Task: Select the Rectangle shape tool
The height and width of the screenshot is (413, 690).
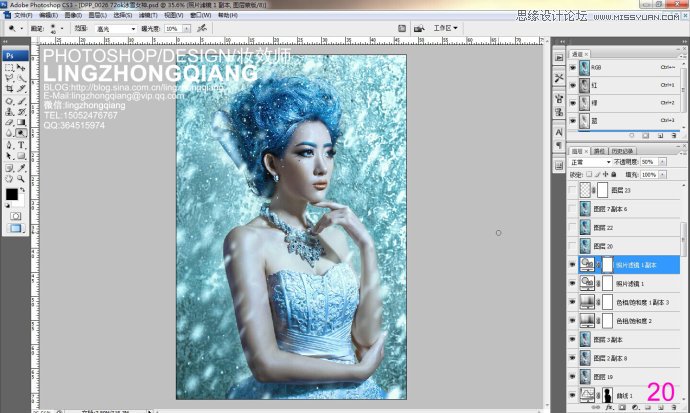Action: pos(21,156)
